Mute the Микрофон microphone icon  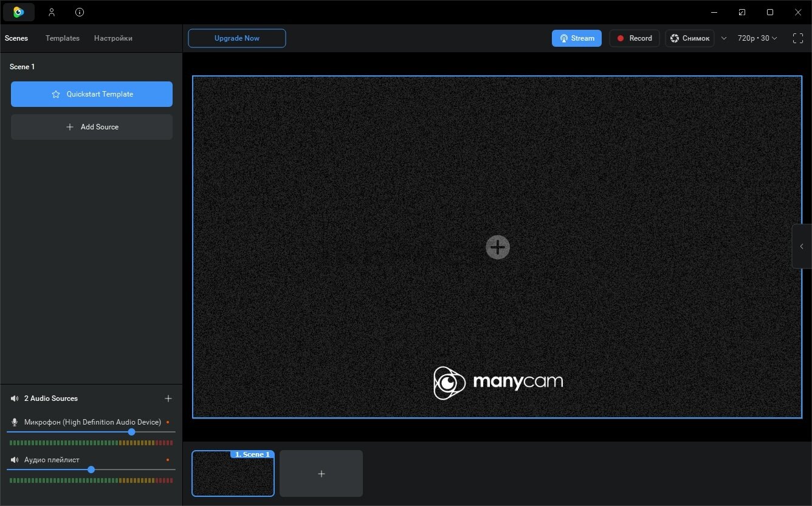coord(15,422)
